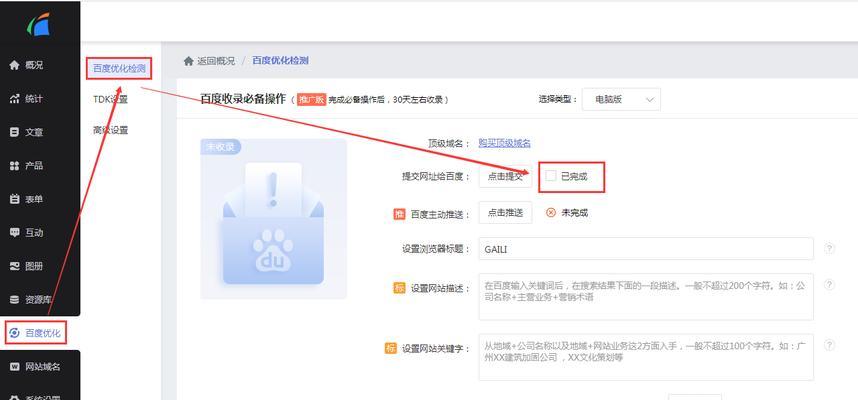Click the 设置网站描述 text area
This screenshot has width=858, height=400.
point(646,297)
